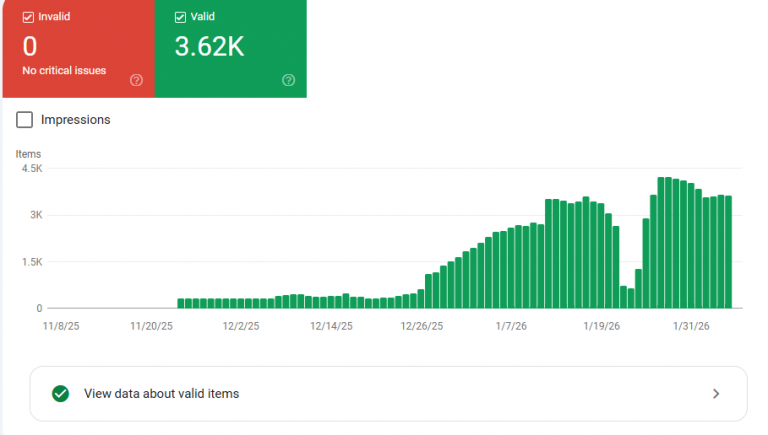Viewport: 768px width, 435px height.
Task: Select the 1/31/26 date axis label
Action: [x=690, y=326]
